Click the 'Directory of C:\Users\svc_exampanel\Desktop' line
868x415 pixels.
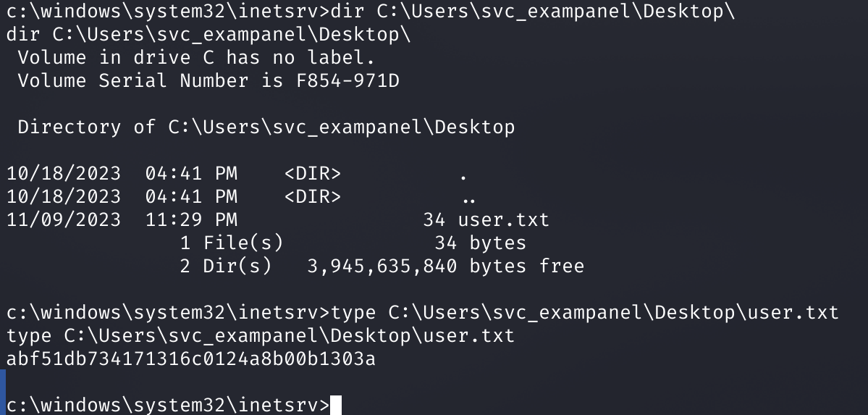(266, 127)
